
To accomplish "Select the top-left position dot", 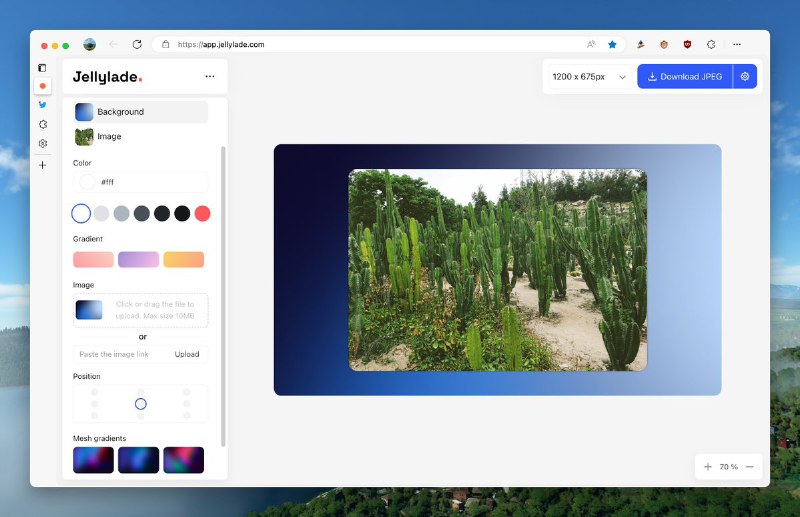I will click(x=95, y=392).
